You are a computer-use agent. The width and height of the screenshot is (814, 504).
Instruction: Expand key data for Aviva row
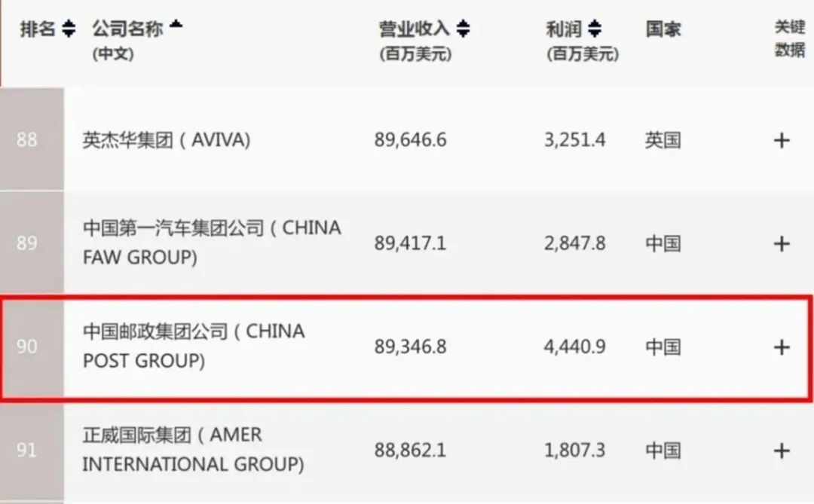click(x=782, y=140)
